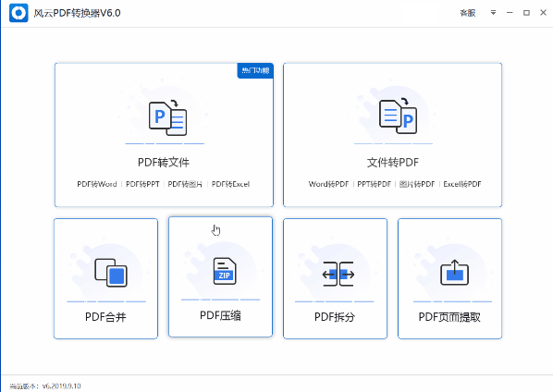Image resolution: width=553 pixels, height=392 pixels.
Task: Choose PDF转PPT option
Action: (x=142, y=184)
